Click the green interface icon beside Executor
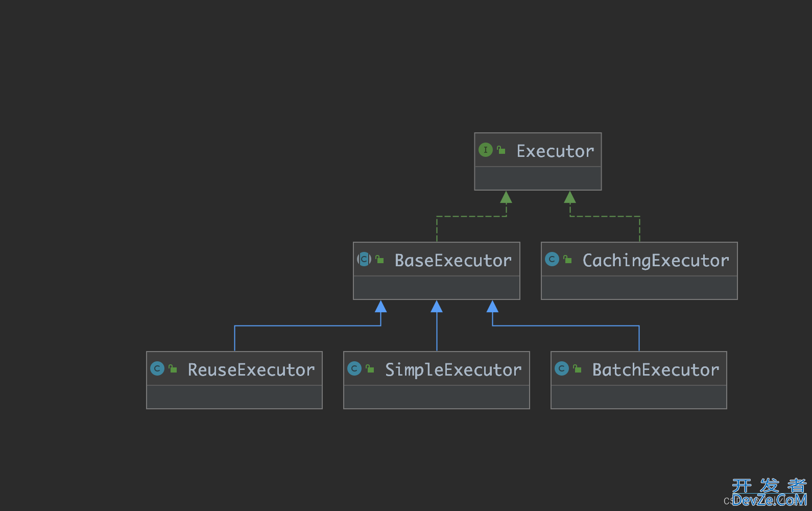 (485, 150)
